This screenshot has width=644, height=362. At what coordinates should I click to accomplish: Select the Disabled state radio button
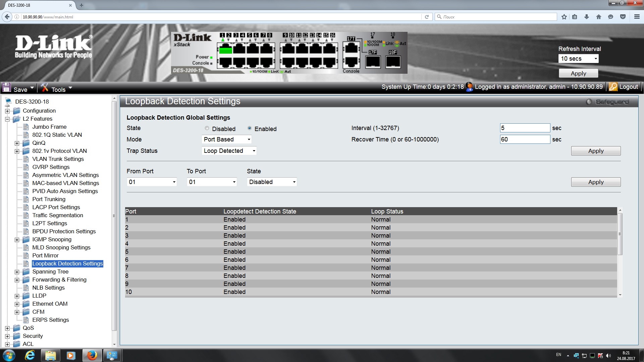[207, 128]
